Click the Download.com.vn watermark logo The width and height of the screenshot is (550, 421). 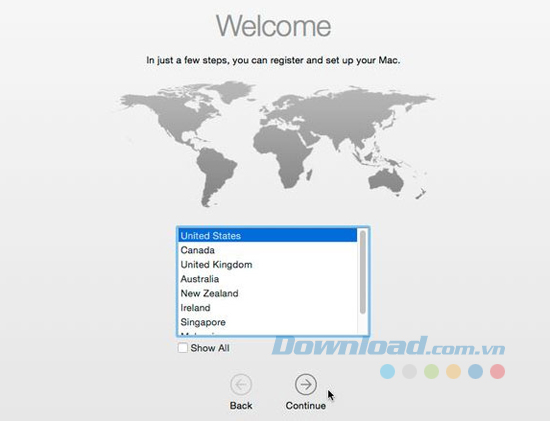[388, 346]
